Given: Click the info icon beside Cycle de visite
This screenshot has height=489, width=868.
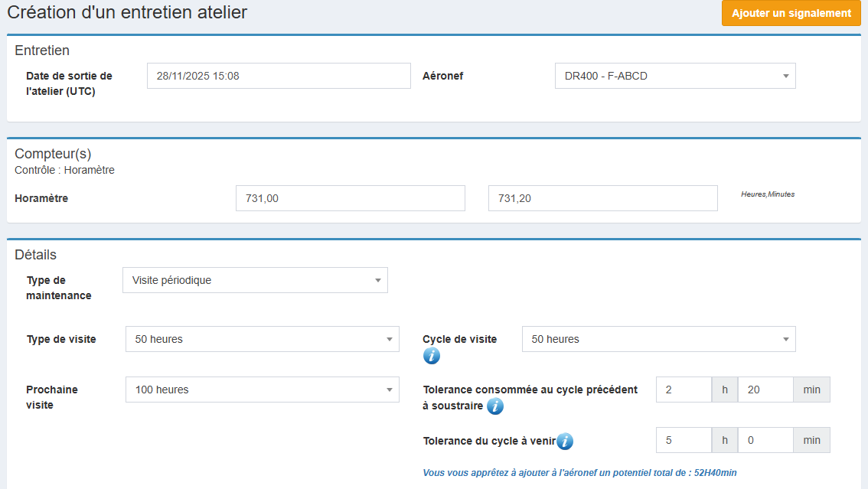Looking at the screenshot, I should click(x=430, y=355).
